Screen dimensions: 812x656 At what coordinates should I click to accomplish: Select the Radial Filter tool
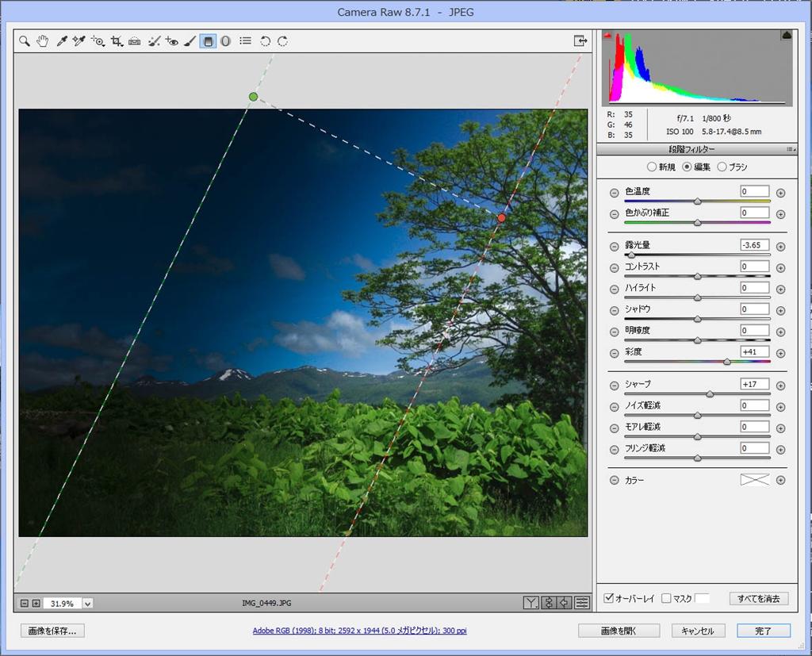[226, 41]
